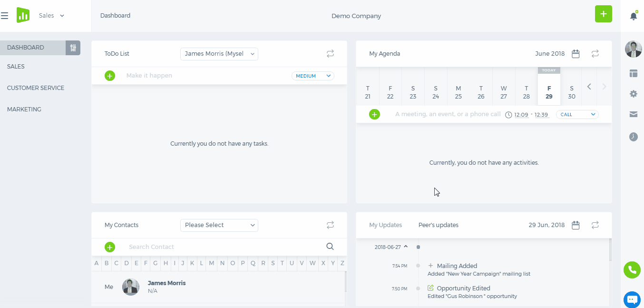Click the green bar-chart app logo
Screen dimensions: 644x308
tap(23, 15)
